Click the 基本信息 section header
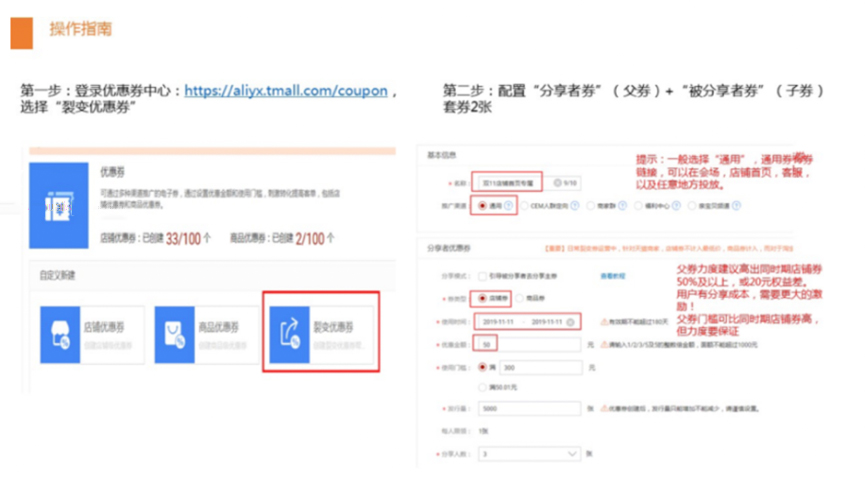 click(441, 155)
